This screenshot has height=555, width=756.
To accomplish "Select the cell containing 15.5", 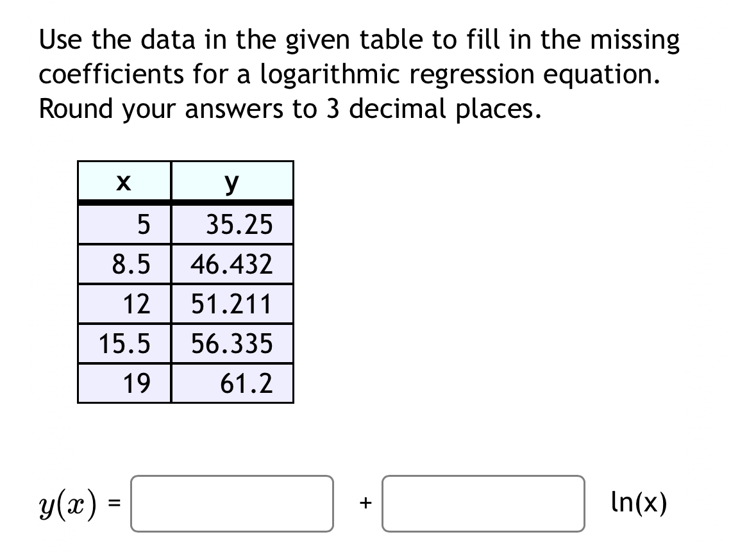I will (123, 344).
